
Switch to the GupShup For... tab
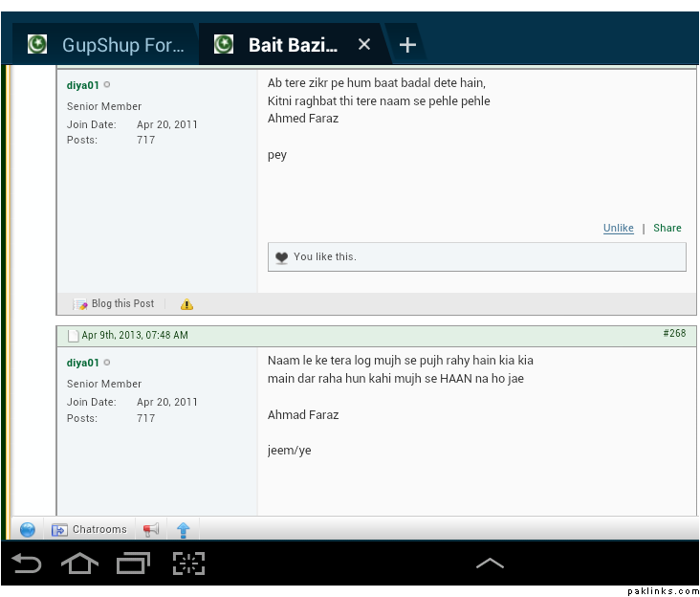click(x=107, y=45)
